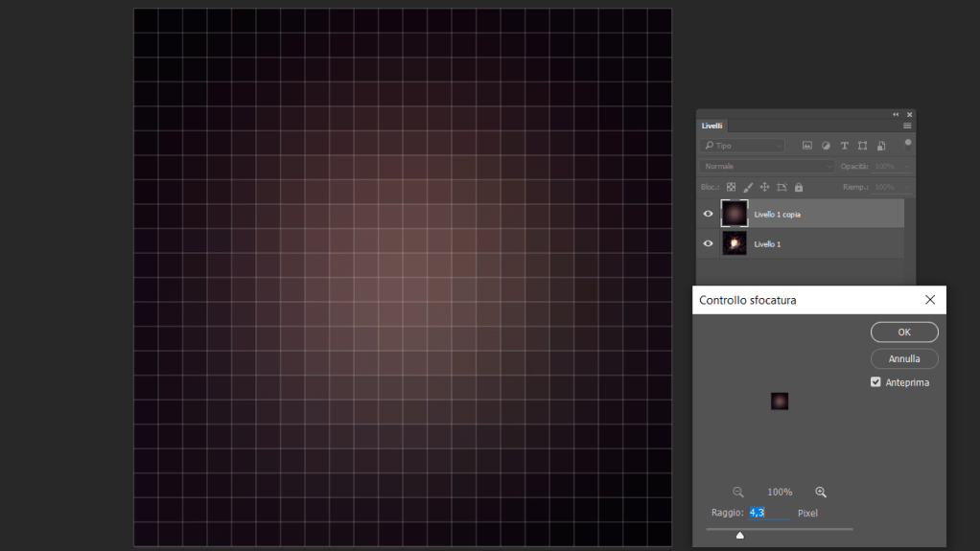Click the Raggio slider handle
Screen dimensions: 980x551
pos(739,535)
